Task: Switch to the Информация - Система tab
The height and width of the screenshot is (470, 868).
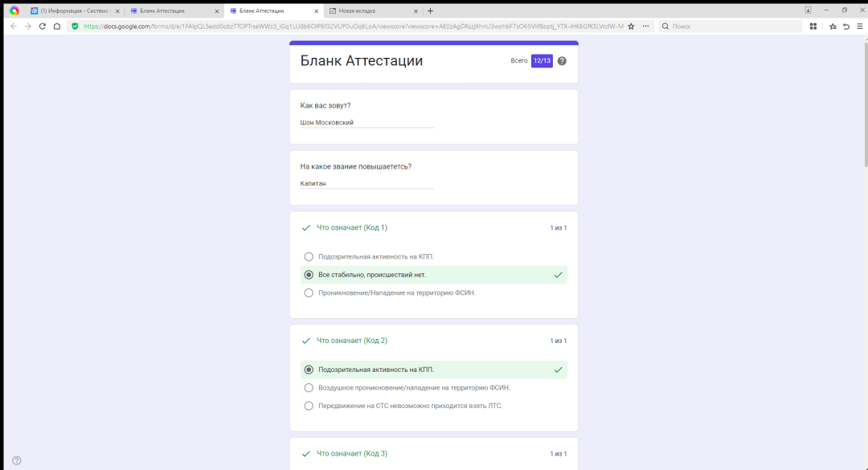Action: pyautogui.click(x=75, y=11)
